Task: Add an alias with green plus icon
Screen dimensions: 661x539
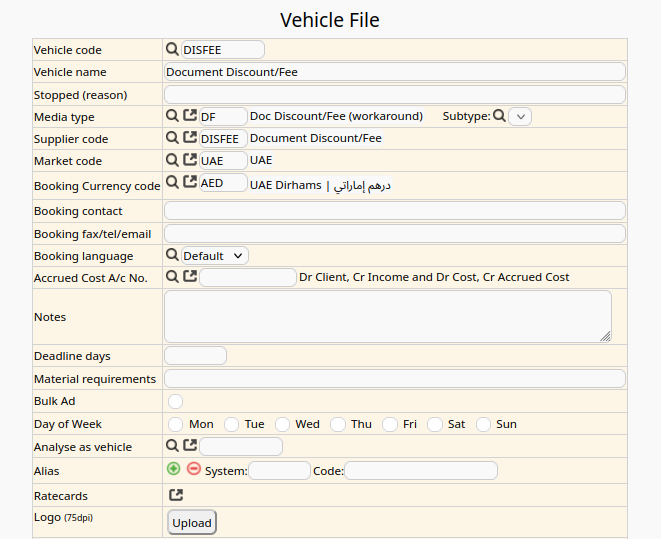Action: pyautogui.click(x=174, y=469)
